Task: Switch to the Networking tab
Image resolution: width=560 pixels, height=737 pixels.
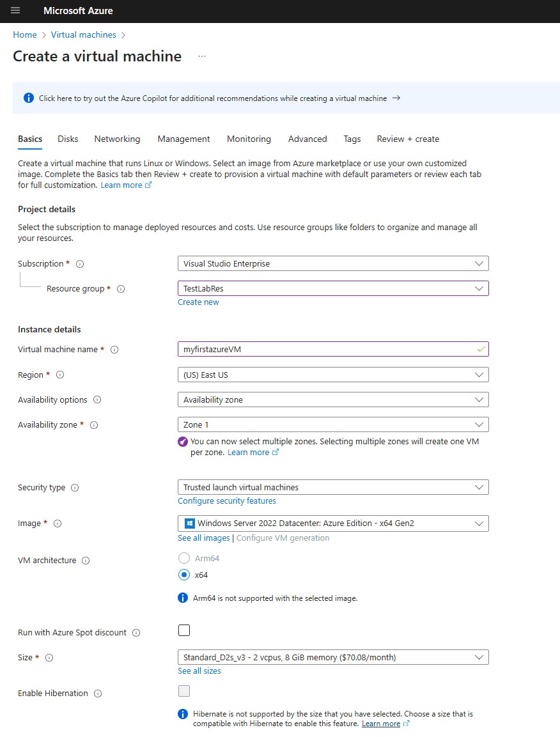Action: point(117,139)
